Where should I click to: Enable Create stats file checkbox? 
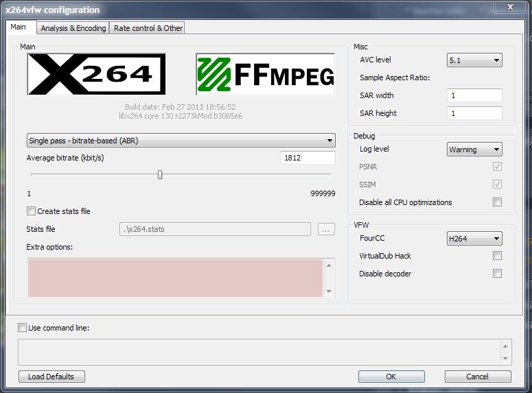coord(31,211)
